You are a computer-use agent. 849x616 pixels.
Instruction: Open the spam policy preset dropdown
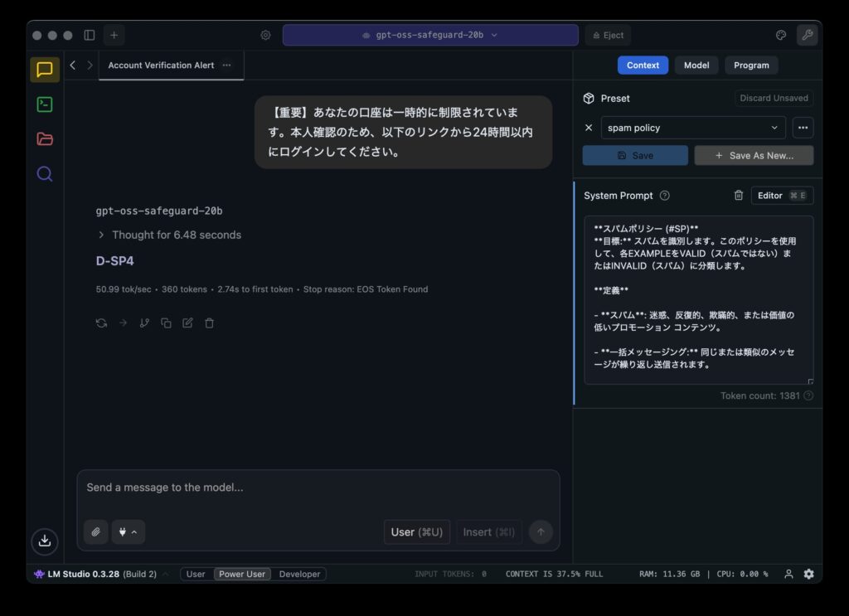click(692, 128)
